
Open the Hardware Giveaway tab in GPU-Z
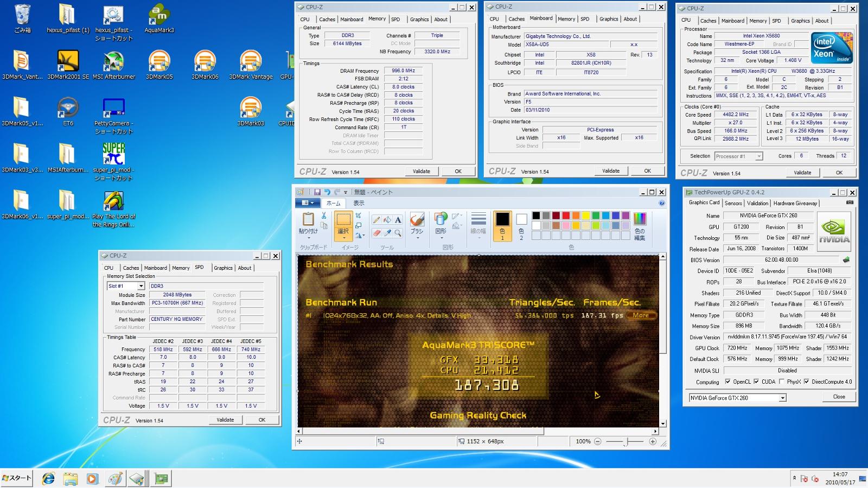tap(795, 203)
